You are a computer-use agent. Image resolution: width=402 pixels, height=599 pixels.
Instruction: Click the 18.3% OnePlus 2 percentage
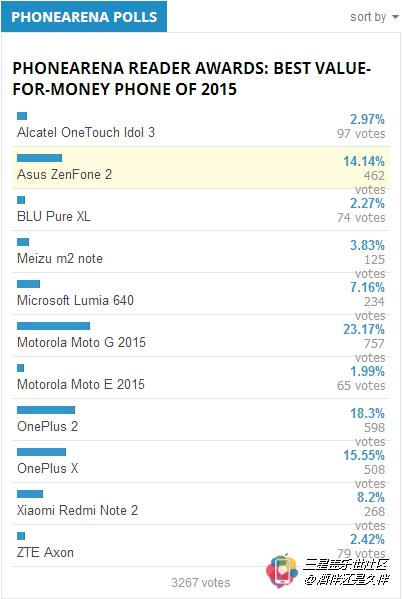367,413
